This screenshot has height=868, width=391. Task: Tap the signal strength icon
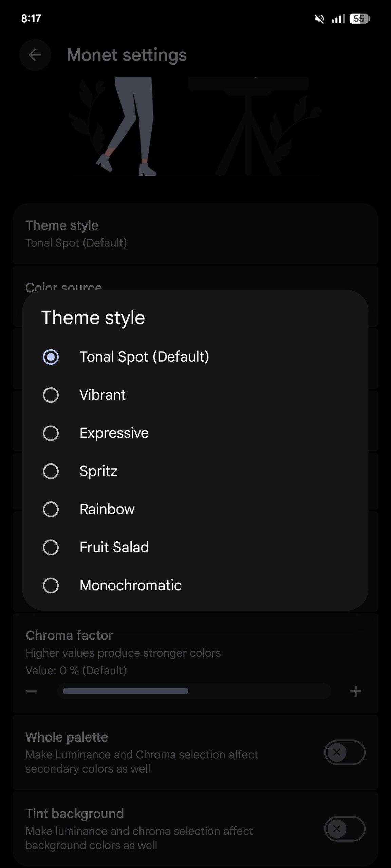338,19
